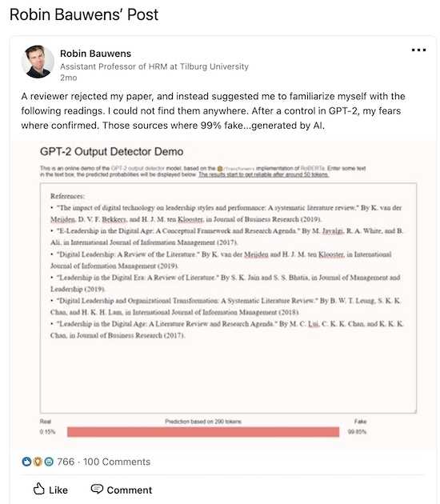The image size is (440, 504).
Task: Click the red fake probability bar
Action: (x=203, y=432)
